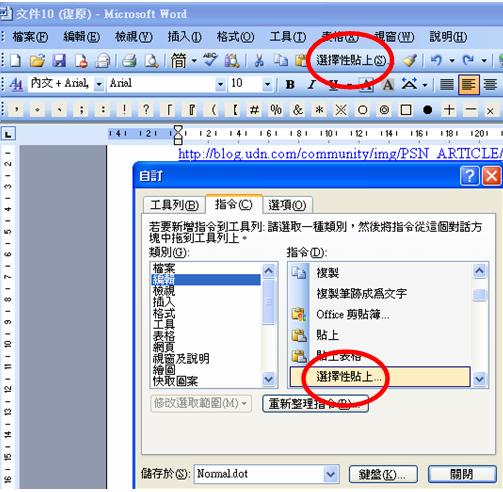Select Office 剪貼簿... command
Screen dimensions: 503x492
click(x=379, y=314)
